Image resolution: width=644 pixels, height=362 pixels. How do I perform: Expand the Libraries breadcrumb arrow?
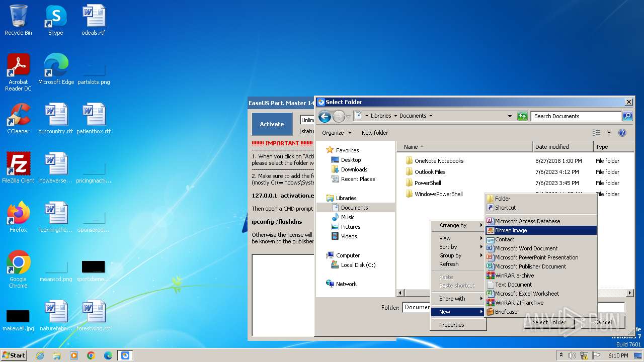[x=395, y=116]
